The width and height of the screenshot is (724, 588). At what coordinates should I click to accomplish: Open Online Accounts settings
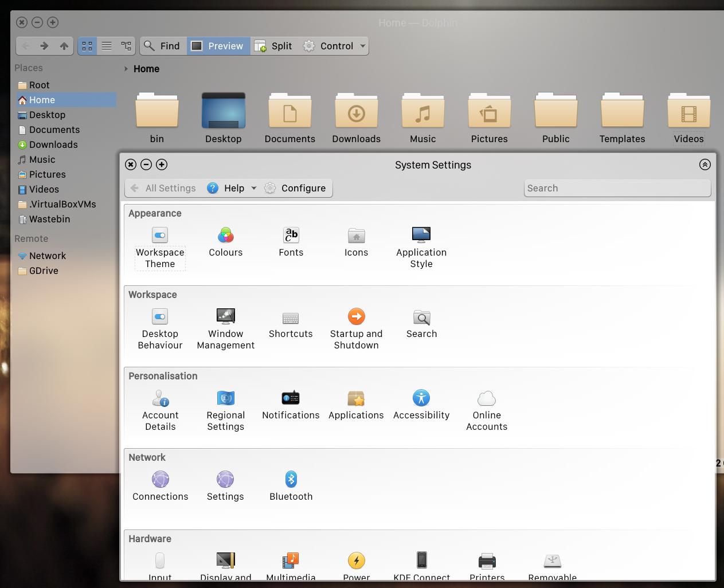pos(487,410)
